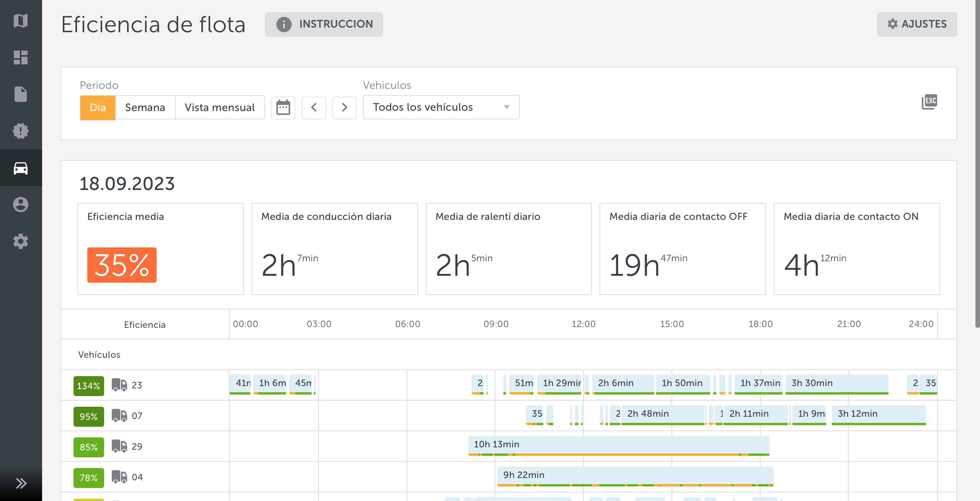Select the 1h 50min segment of vehicle 23
This screenshot has height=501, width=980.
tap(683, 384)
